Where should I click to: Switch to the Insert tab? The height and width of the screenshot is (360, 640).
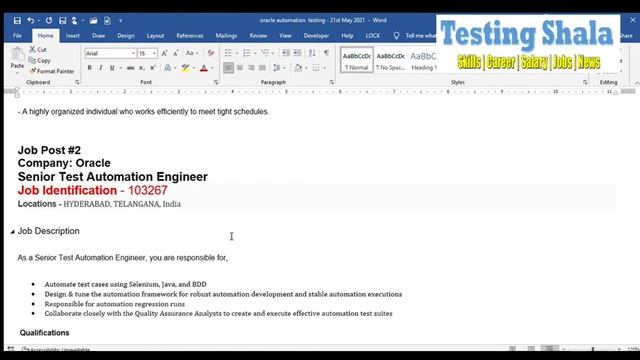pyautogui.click(x=73, y=36)
